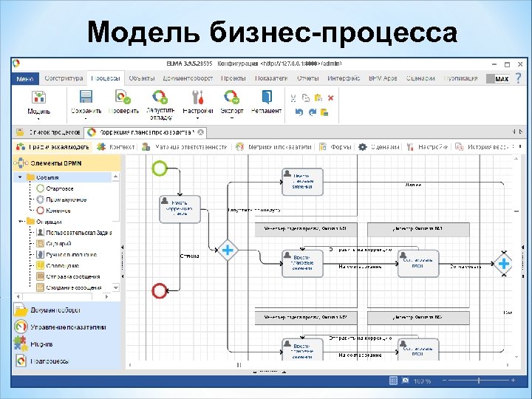Switch to Показатели ribbon tab
Image resolution: width=532 pixels, height=399 pixels.
[x=271, y=78]
